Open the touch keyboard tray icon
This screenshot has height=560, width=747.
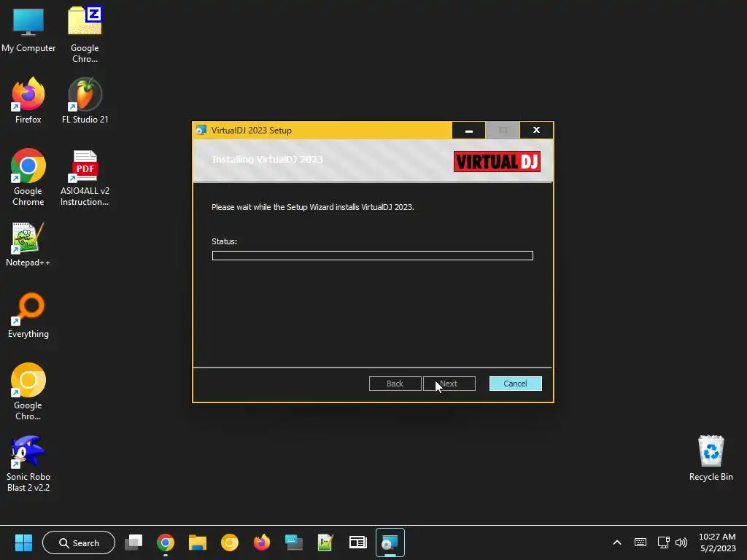(x=640, y=542)
